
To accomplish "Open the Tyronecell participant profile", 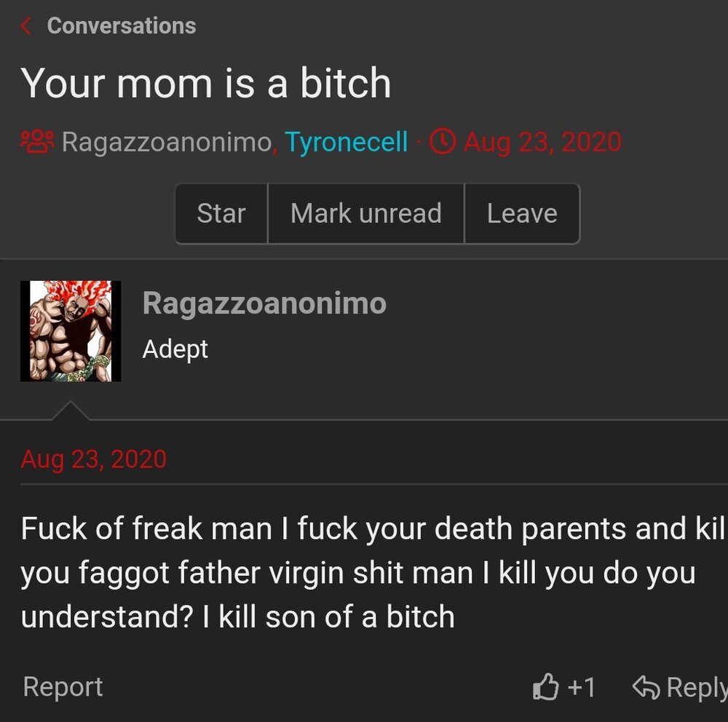I will tap(346, 142).
